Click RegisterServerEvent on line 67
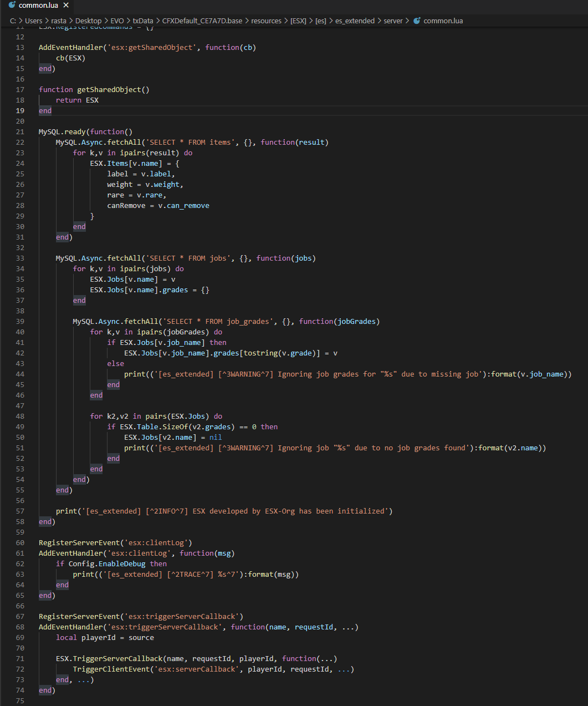Screen dimensions: 588x706 [x=79, y=617]
